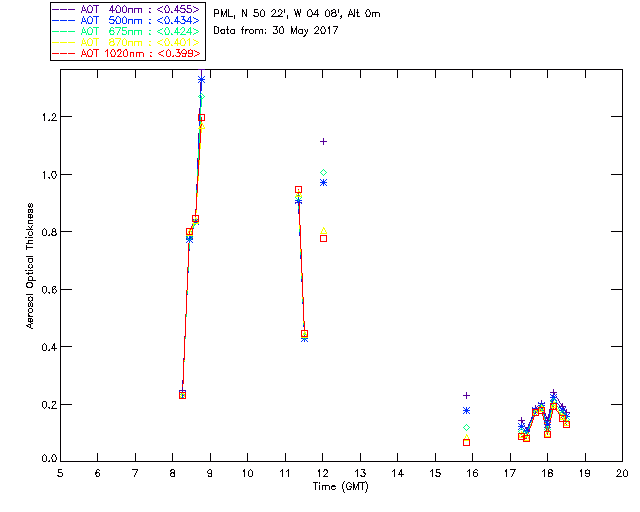Viewport: 640px width, 512px height.
Task: Click the red square marker at 0.95 after 11 GMT
Action: [x=298, y=189]
